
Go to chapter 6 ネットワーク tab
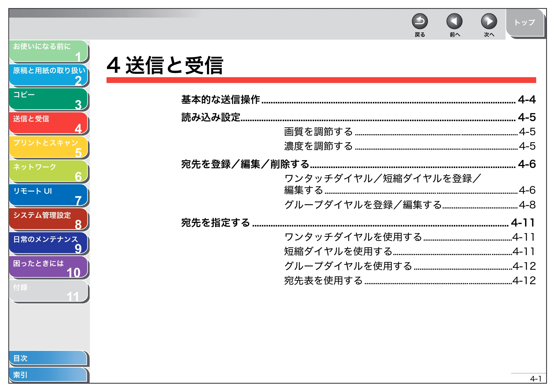pos(49,171)
